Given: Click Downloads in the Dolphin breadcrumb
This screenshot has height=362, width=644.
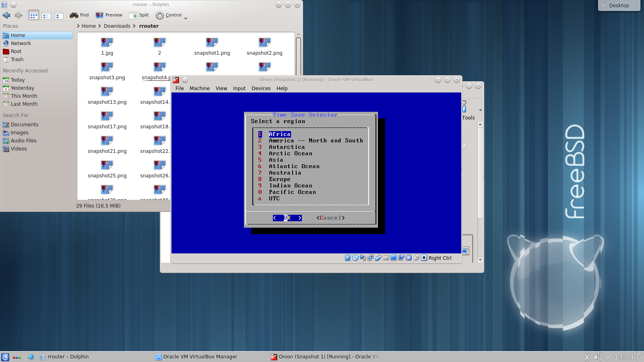Looking at the screenshot, I should pyautogui.click(x=117, y=26).
